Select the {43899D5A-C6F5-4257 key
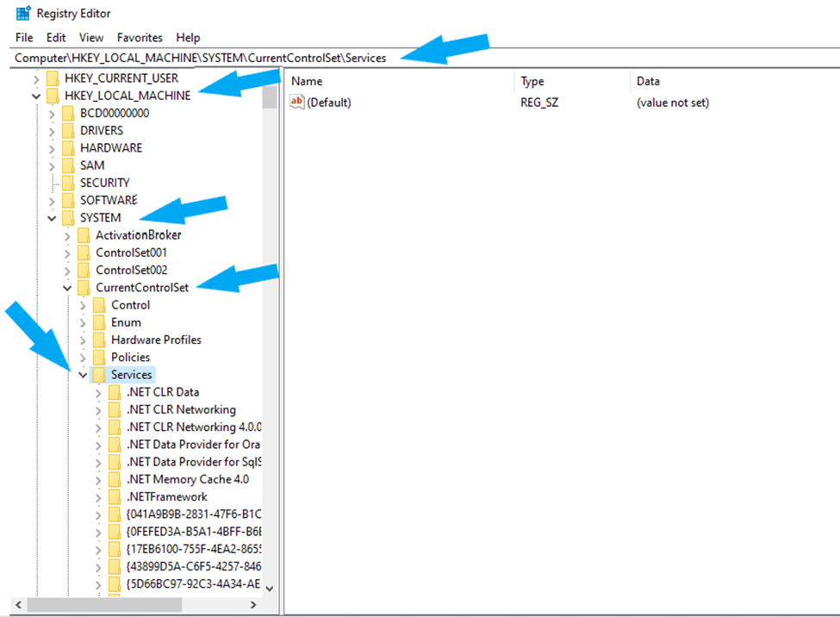This screenshot has width=840, height=617. click(x=194, y=567)
